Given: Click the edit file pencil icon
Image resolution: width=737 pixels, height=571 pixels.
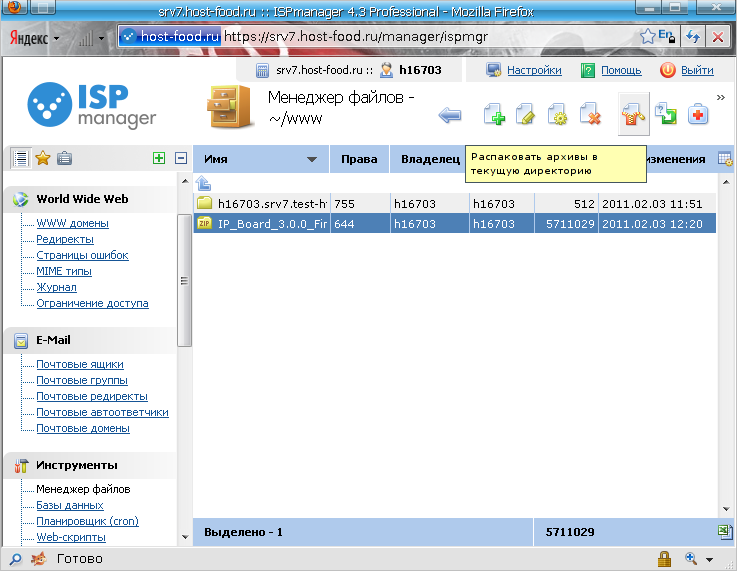Looking at the screenshot, I should (x=526, y=116).
